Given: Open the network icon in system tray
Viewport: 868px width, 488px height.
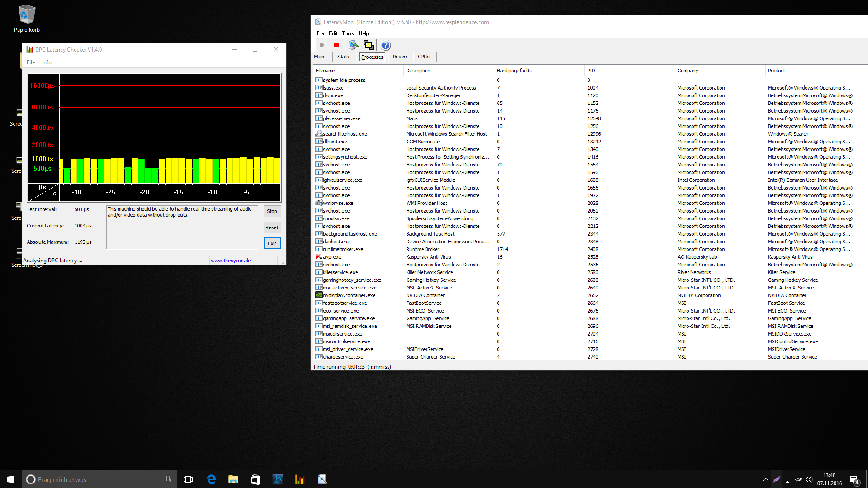Looking at the screenshot, I should pyautogui.click(x=787, y=479).
